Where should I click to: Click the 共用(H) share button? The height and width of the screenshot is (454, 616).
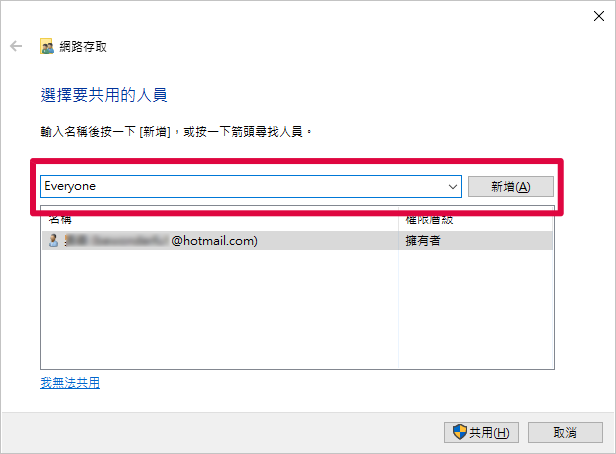point(481,432)
